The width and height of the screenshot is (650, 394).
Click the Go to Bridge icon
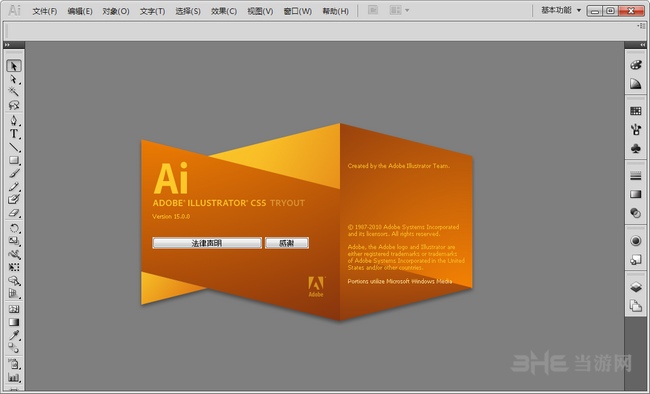[373, 10]
